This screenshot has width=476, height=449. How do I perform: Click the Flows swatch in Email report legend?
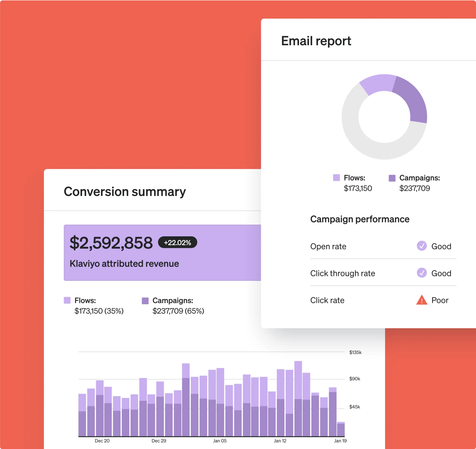point(336,178)
